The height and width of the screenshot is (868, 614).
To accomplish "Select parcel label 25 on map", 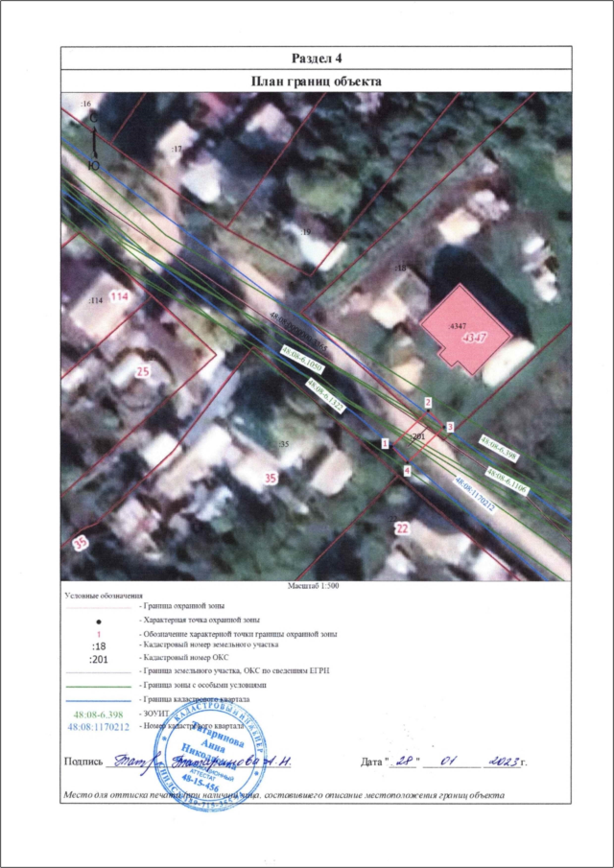I will coord(144,370).
